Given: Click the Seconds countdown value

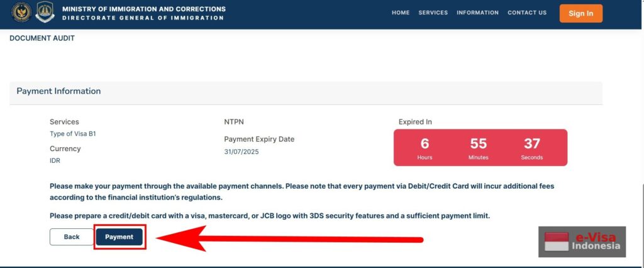Looking at the screenshot, I should tap(532, 143).
